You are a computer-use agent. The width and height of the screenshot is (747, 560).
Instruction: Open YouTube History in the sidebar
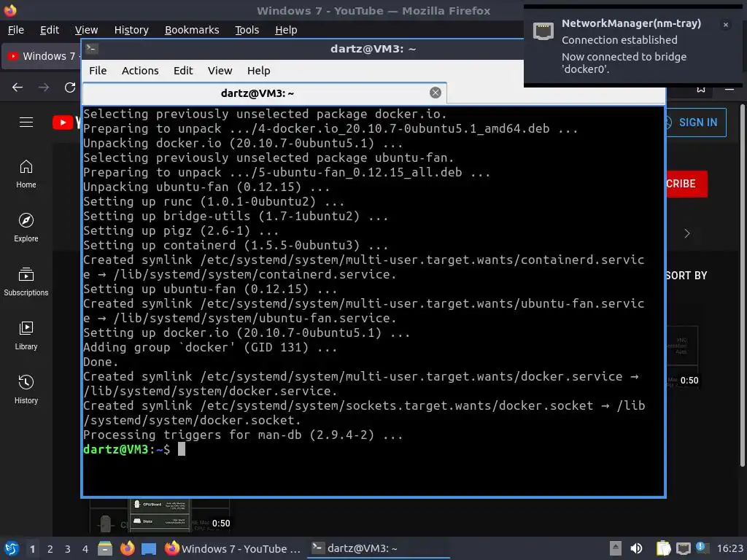(26, 389)
